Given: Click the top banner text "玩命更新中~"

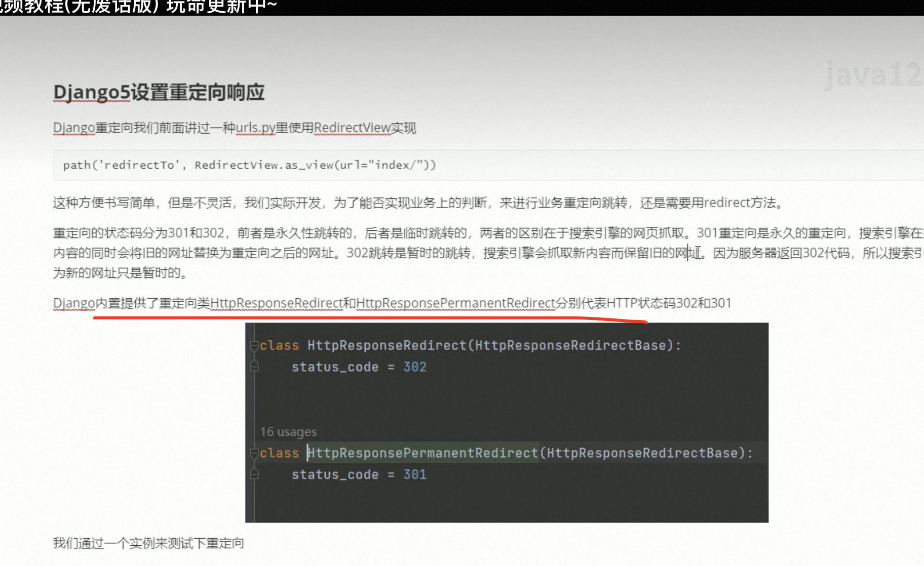Looking at the screenshot, I should click(221, 7).
